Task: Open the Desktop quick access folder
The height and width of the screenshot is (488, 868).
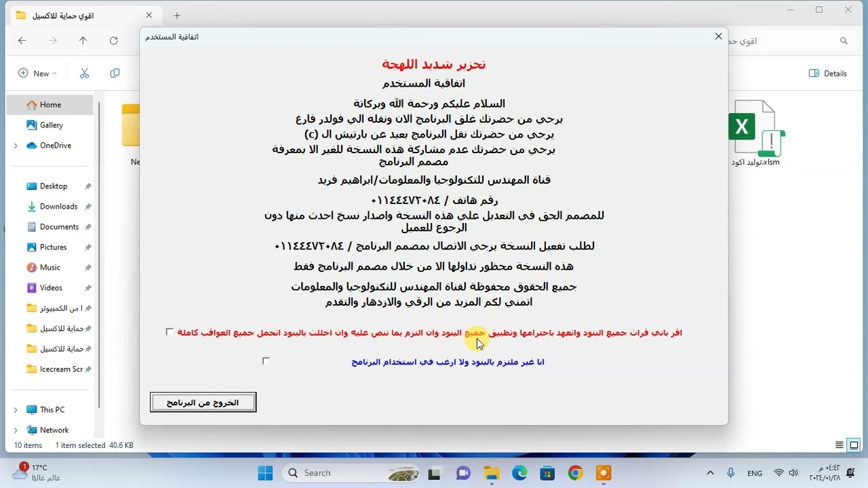Action: pos(53,186)
